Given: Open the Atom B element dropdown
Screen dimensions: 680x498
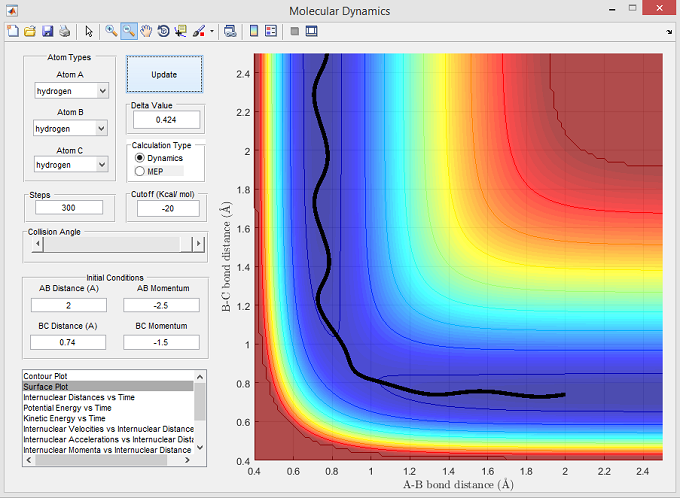Looking at the screenshot, I should coord(70,128).
